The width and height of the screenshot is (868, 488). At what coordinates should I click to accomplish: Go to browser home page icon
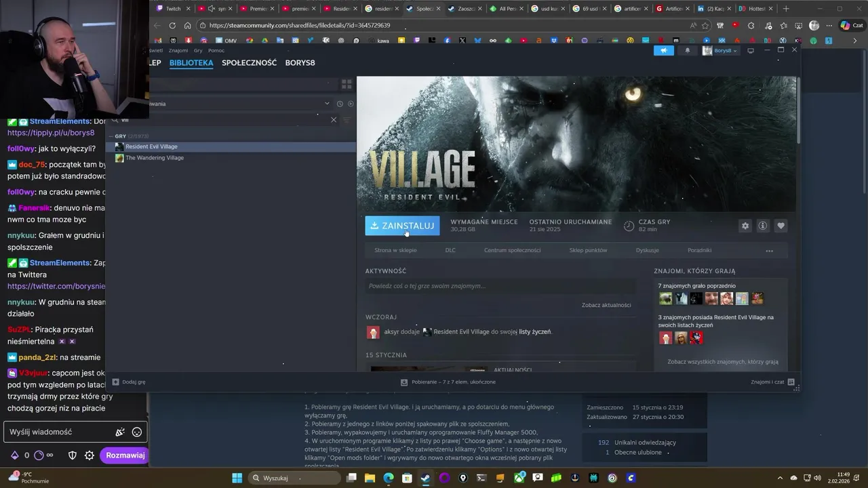tap(188, 25)
